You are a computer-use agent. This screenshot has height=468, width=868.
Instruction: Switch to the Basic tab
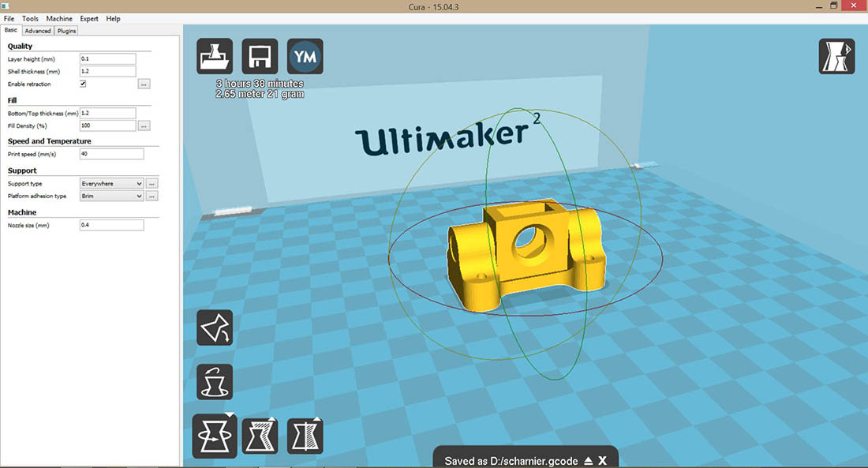pos(11,30)
